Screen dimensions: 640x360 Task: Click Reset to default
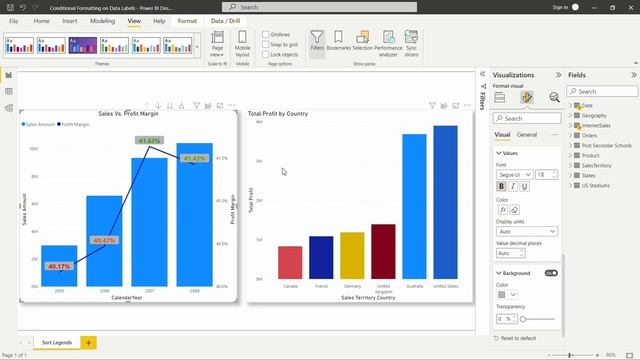pyautogui.click(x=515, y=338)
